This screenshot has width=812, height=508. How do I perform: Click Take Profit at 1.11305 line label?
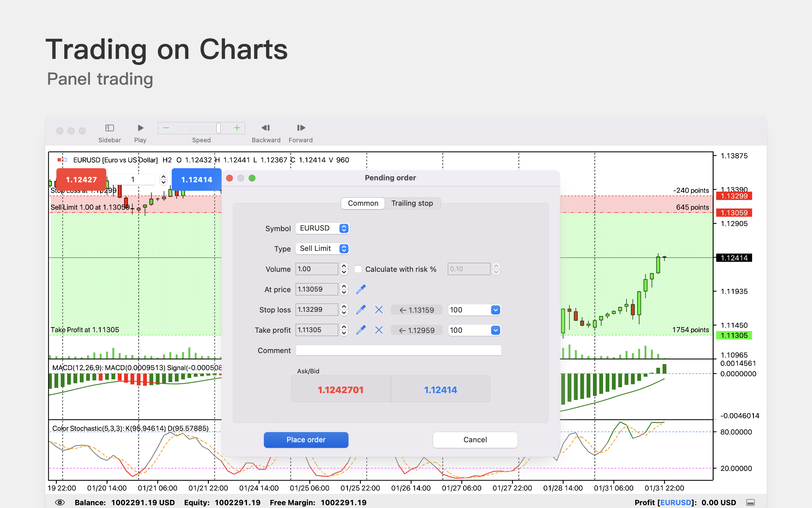(85, 330)
